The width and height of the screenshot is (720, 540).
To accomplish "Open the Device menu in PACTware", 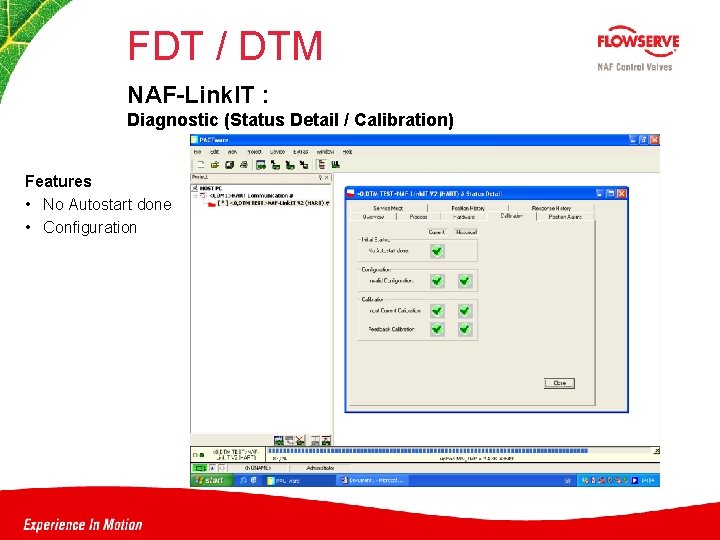I will (x=277, y=152).
